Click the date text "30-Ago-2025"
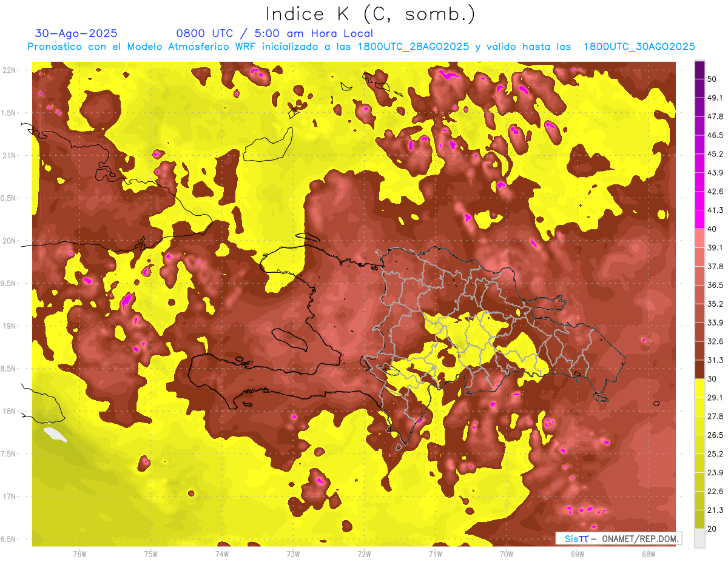 point(76,33)
